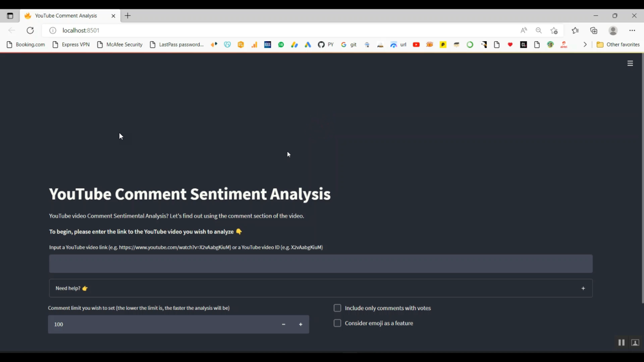644x362 pixels.
Task: Open the Booking.com bookmark
Action: 26,45
